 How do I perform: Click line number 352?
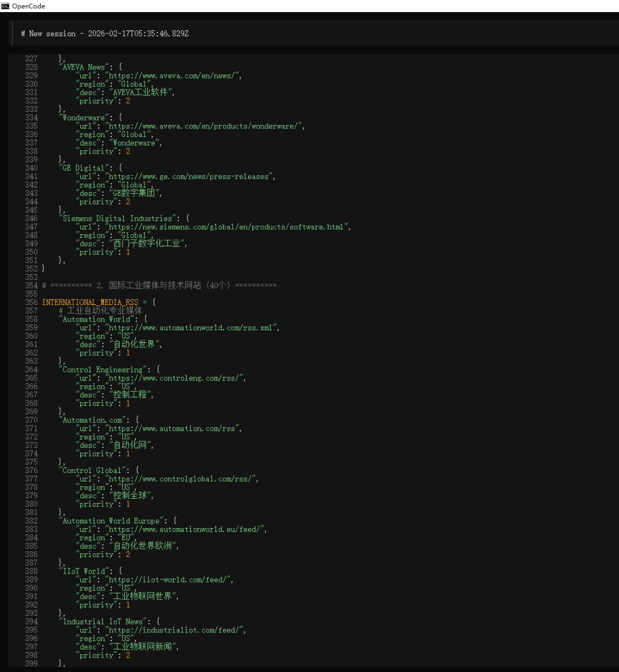point(32,269)
